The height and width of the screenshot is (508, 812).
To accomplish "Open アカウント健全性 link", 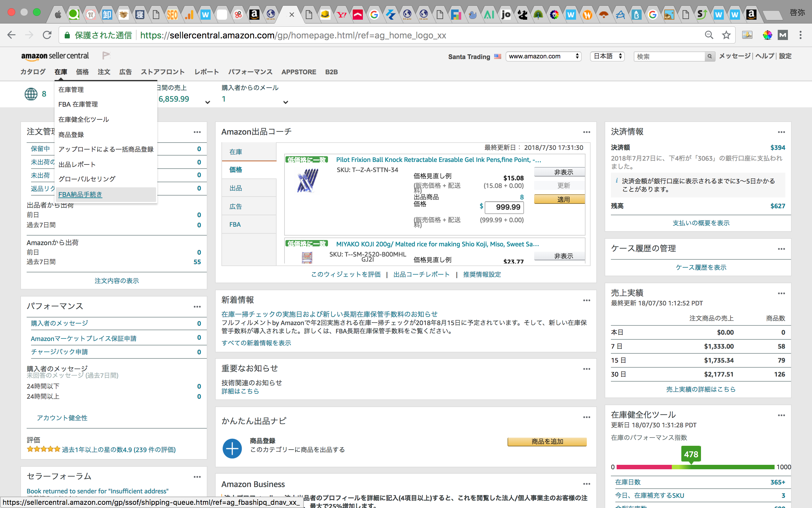I will pos(62,418).
